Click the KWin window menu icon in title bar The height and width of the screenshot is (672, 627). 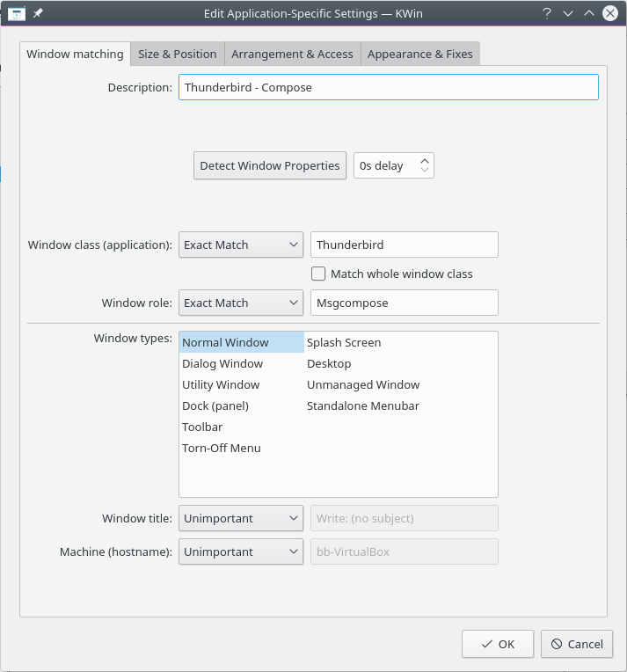click(15, 13)
